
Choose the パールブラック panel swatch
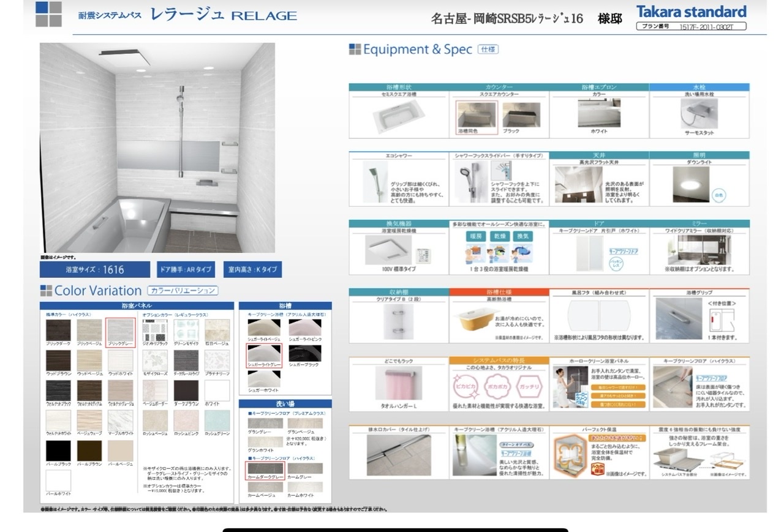pyautogui.click(x=58, y=451)
